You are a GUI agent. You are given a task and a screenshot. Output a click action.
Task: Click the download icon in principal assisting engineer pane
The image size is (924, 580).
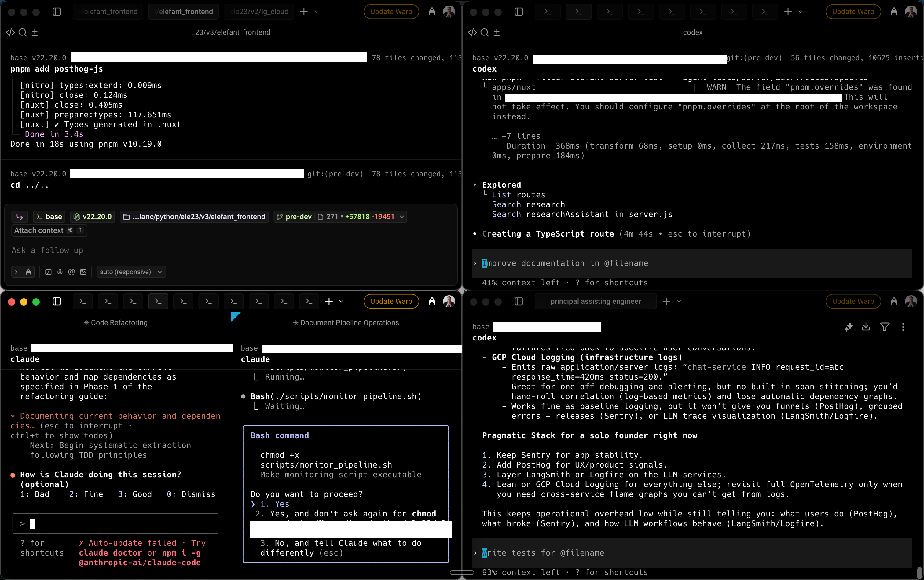click(866, 327)
